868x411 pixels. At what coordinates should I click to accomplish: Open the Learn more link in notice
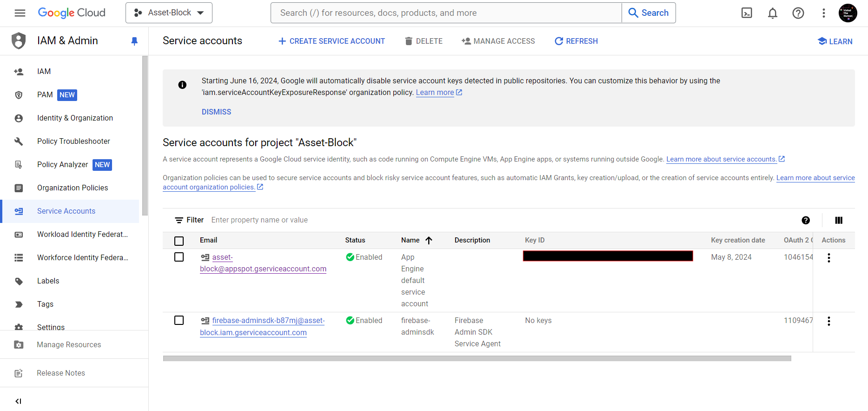click(x=439, y=93)
